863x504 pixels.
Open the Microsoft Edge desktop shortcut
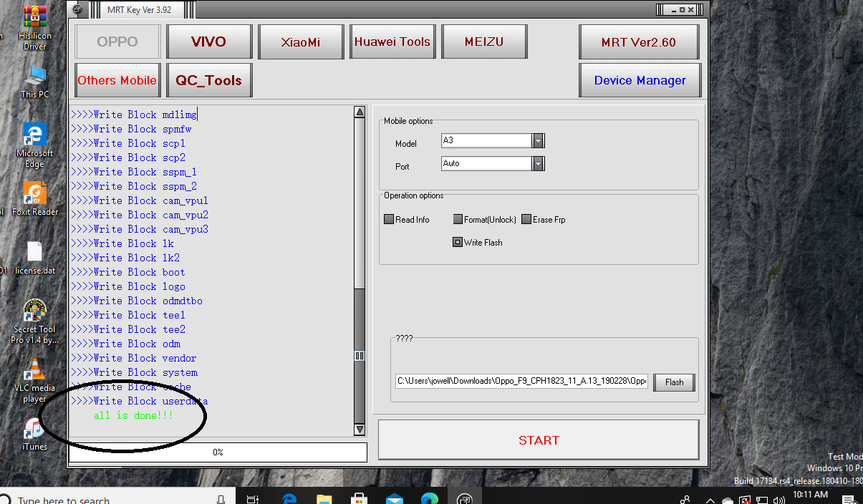(34, 145)
